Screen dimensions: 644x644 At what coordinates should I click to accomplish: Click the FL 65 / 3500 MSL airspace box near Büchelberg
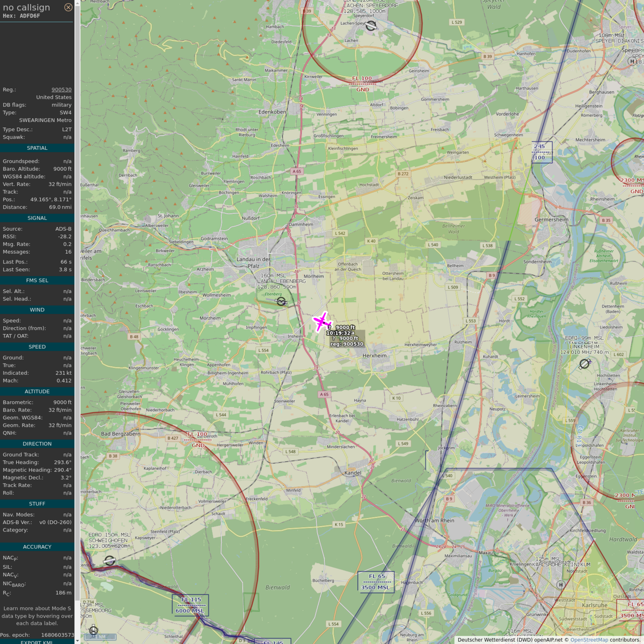pyautogui.click(x=376, y=582)
